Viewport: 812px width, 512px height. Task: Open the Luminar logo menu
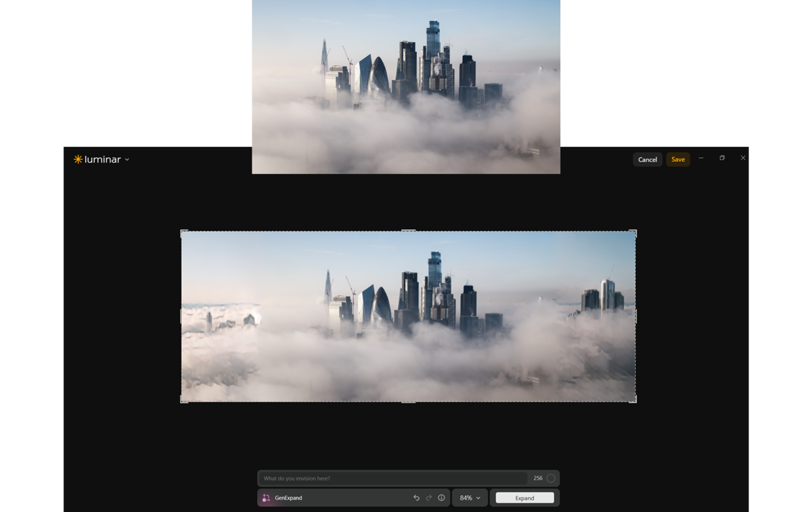tap(101, 160)
